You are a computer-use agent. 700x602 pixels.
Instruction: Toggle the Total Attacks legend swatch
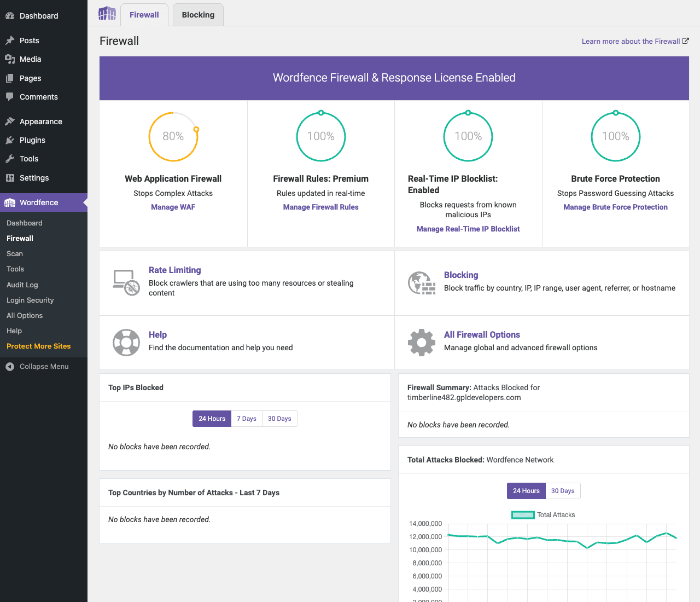pos(523,515)
